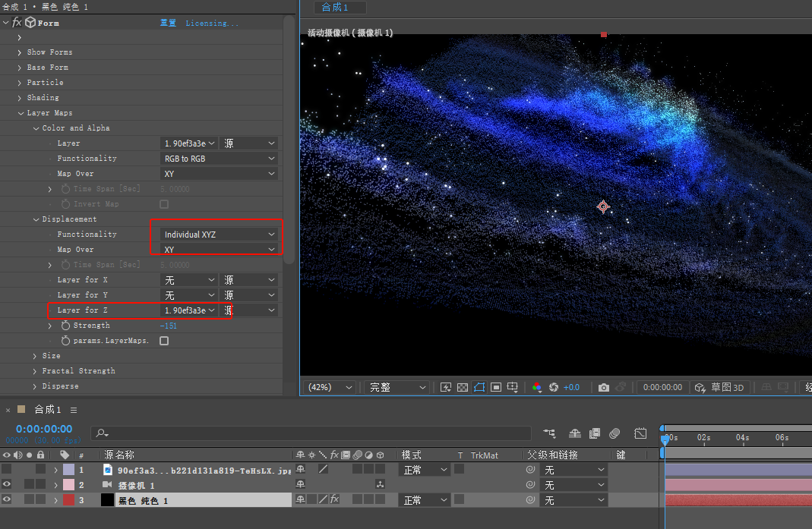Click parent pick whip for 黑色 纯色 1
Screen dimensions: 812x529
pos(530,499)
